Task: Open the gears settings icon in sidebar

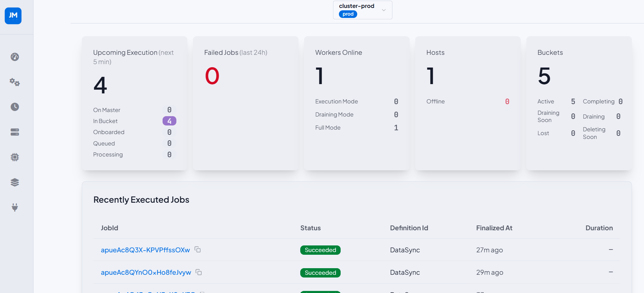Action: [15, 82]
